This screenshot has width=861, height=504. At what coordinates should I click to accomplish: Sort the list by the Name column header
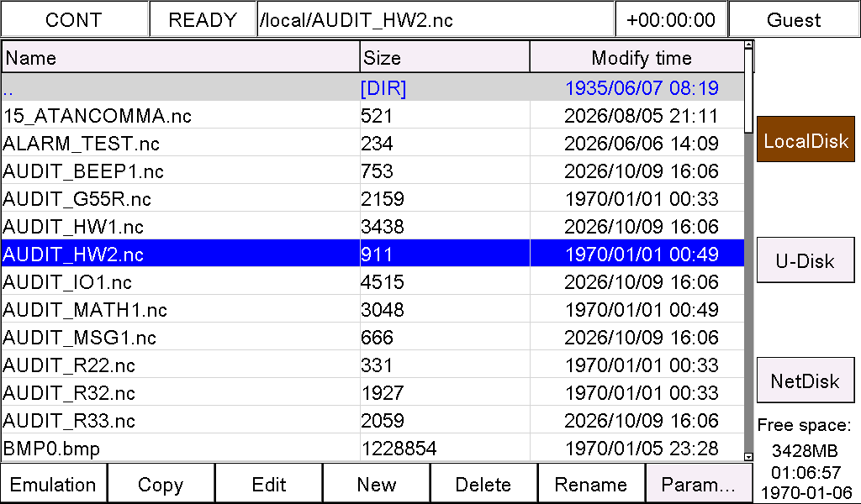pyautogui.click(x=181, y=58)
